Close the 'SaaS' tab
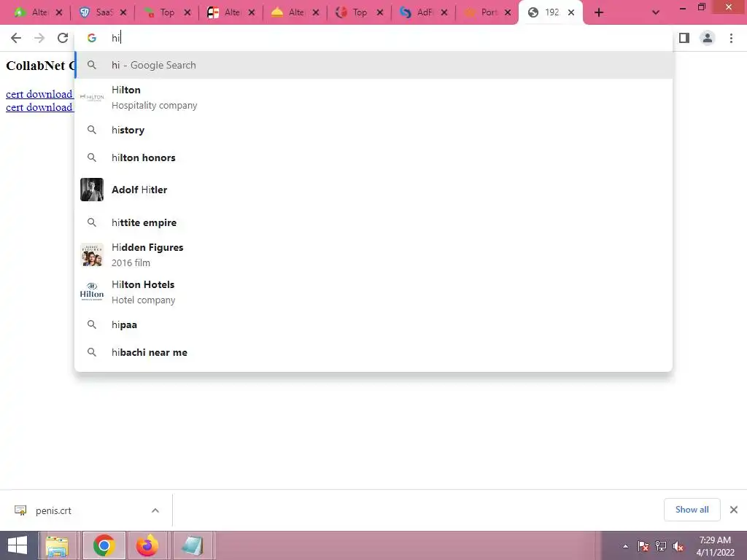The height and width of the screenshot is (560, 747). pos(123,12)
